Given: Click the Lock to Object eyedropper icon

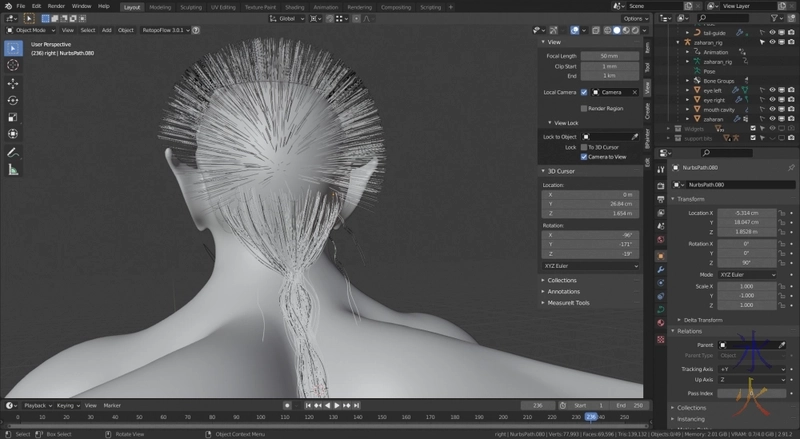Looking at the screenshot, I should (x=634, y=135).
